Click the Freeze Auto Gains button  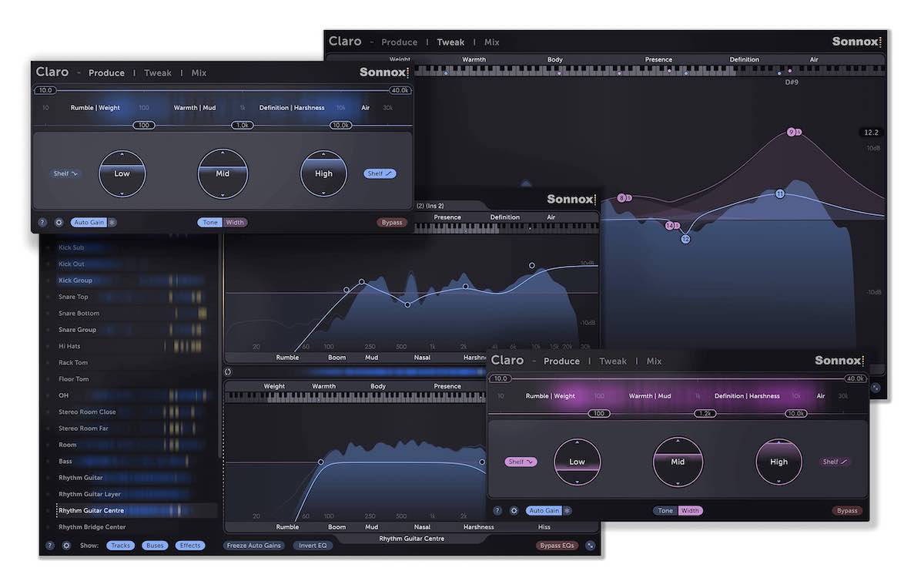(x=254, y=546)
